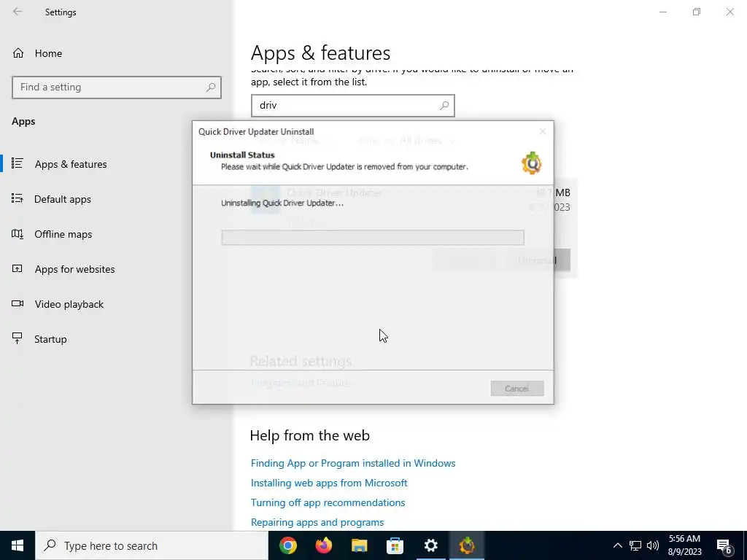Open Installing web apps from Microsoft link
747x560 pixels.
coord(329,483)
